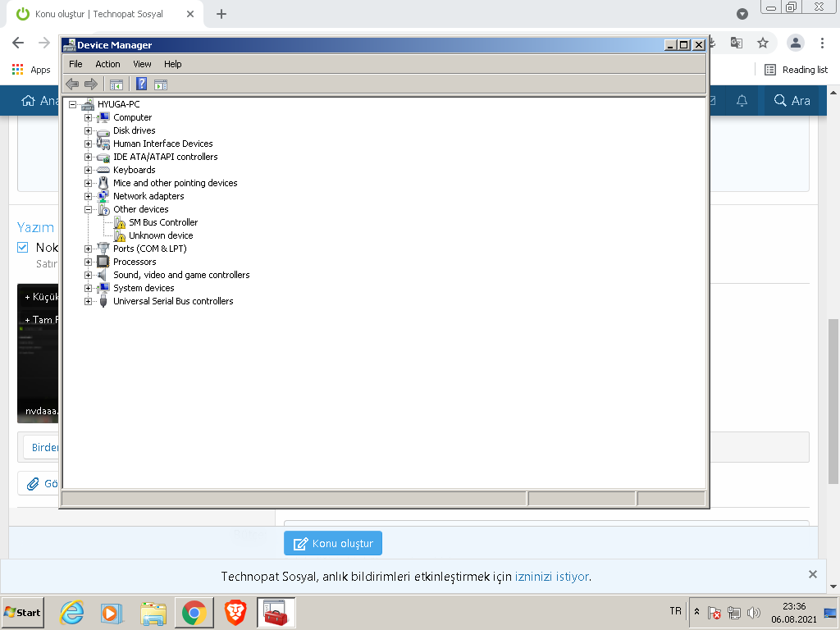This screenshot has width=840, height=630.
Task: Expand the Ports (COM & LPT) node
Action: coord(88,249)
